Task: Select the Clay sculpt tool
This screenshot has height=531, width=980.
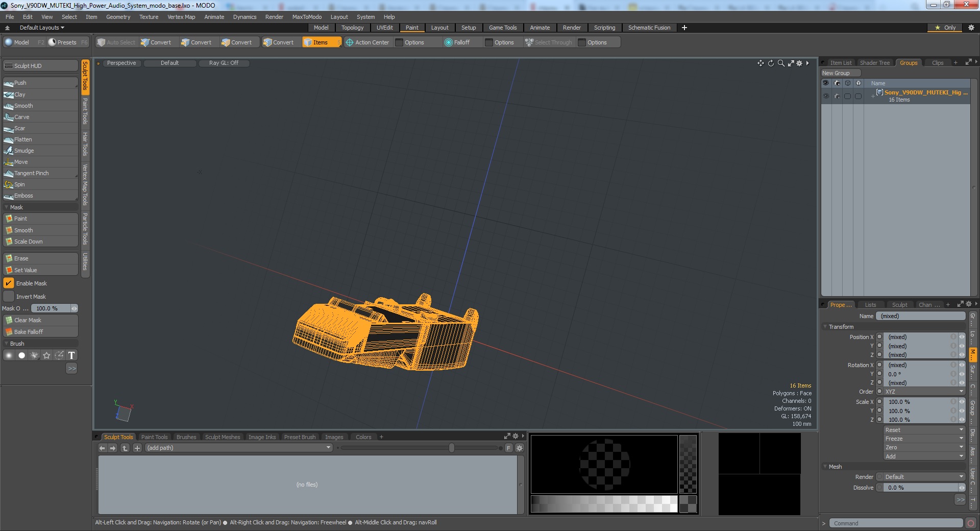Action: click(x=40, y=94)
